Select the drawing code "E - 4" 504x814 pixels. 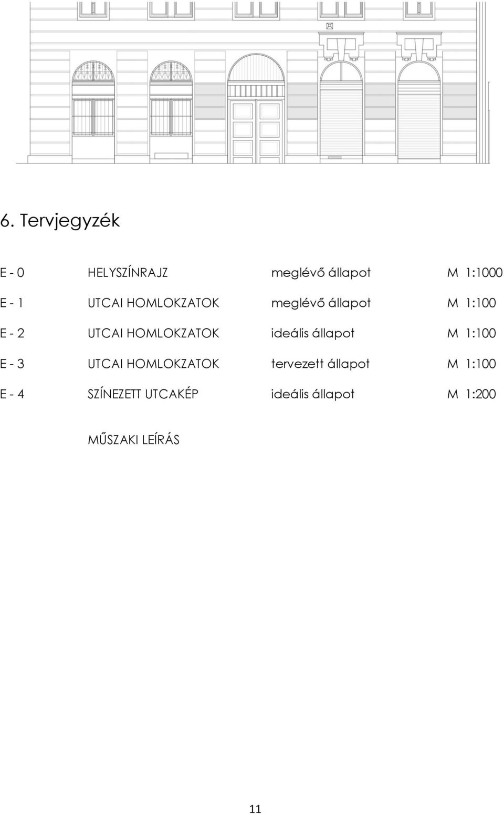[x=12, y=394]
